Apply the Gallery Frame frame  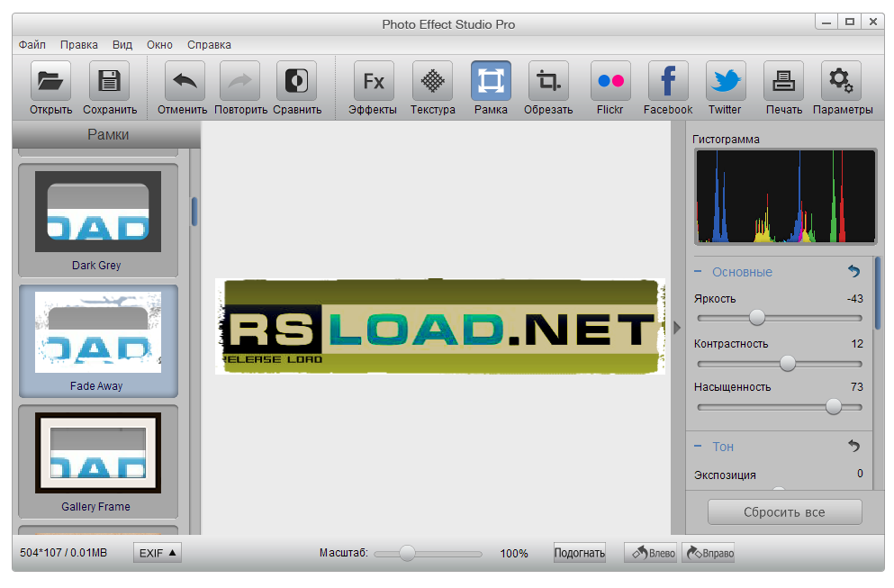coord(98,461)
